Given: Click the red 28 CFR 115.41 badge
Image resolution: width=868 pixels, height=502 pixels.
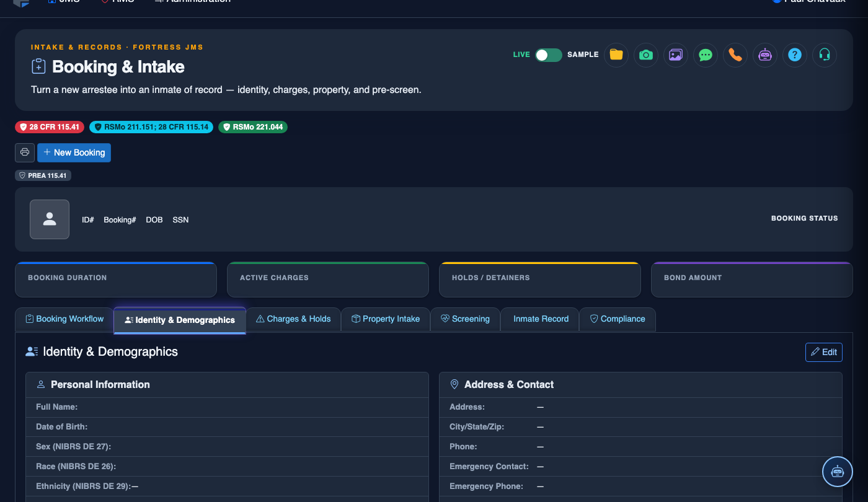Looking at the screenshot, I should click(x=50, y=127).
